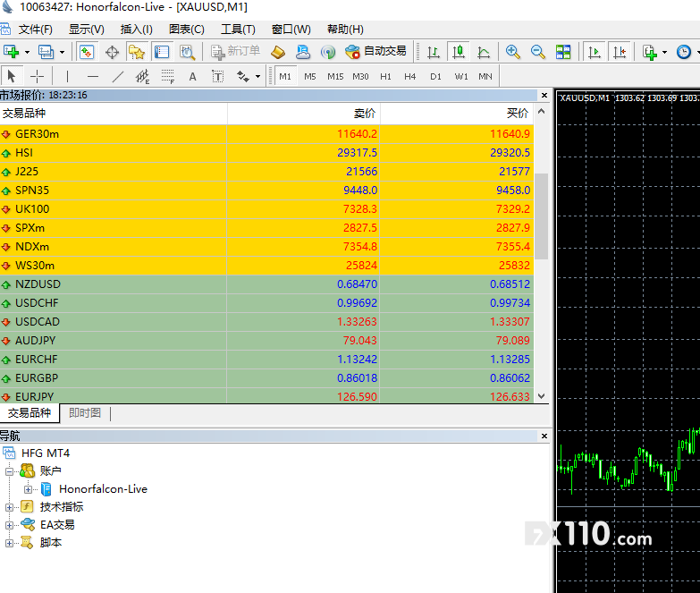Open the 图表(C) menu

click(x=187, y=30)
